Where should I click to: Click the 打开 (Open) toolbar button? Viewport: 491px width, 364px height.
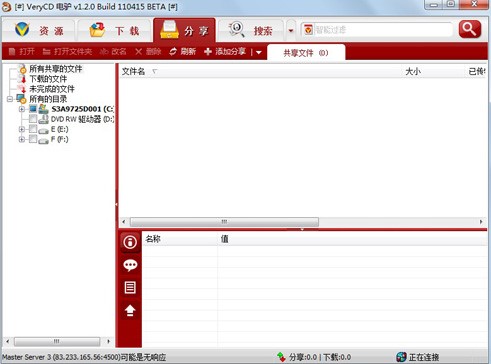click(x=21, y=52)
